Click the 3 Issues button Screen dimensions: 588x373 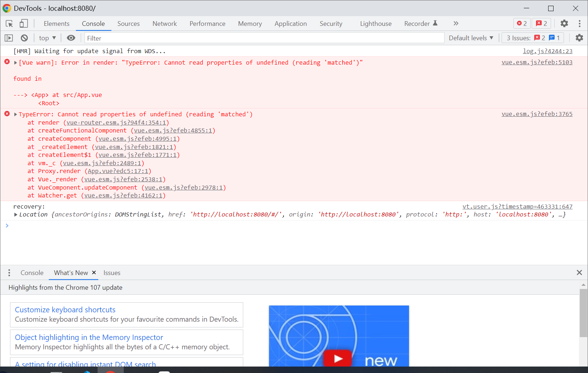tap(533, 38)
